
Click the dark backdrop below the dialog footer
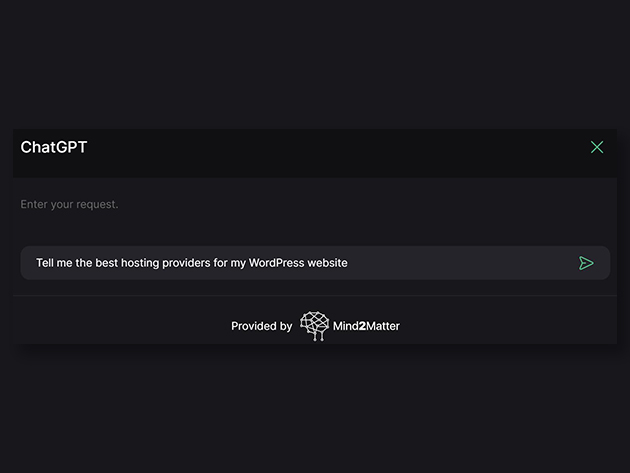pos(315,410)
